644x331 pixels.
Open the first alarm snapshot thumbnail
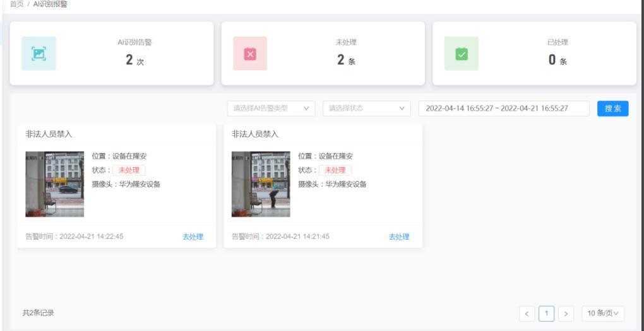(x=54, y=184)
